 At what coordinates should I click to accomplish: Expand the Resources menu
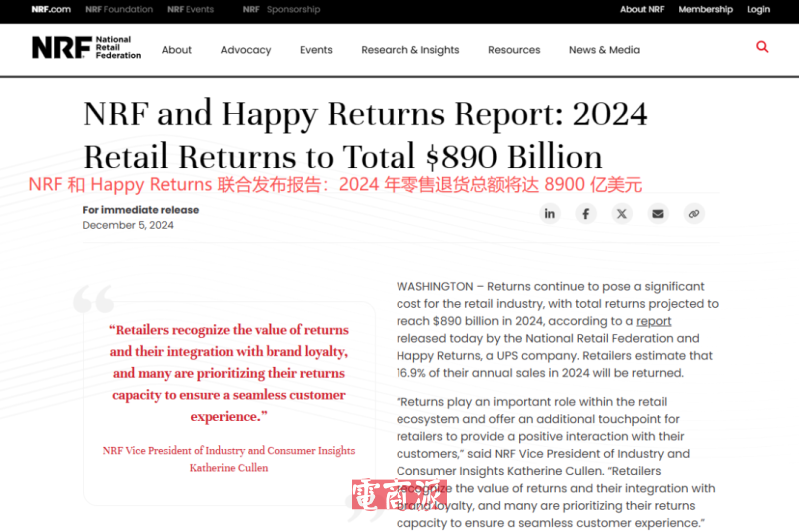(x=514, y=50)
